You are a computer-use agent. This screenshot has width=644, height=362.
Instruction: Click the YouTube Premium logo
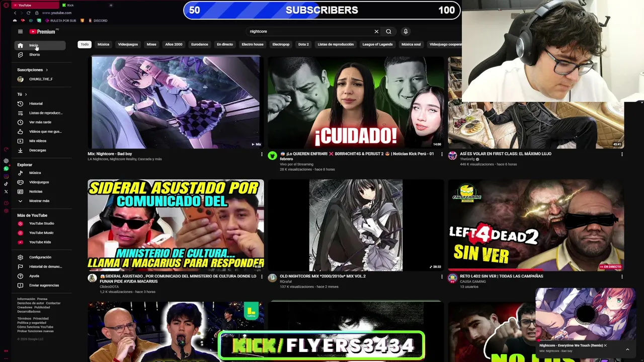[x=42, y=32]
